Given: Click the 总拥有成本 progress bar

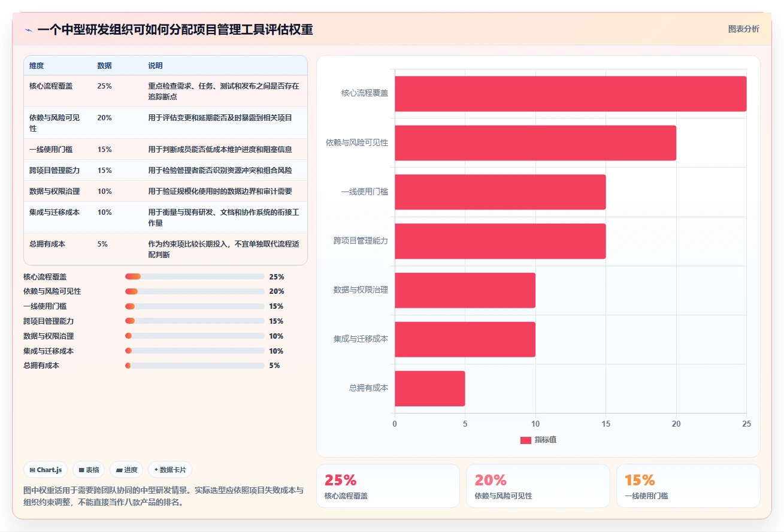Looking at the screenshot, I should click(195, 366).
